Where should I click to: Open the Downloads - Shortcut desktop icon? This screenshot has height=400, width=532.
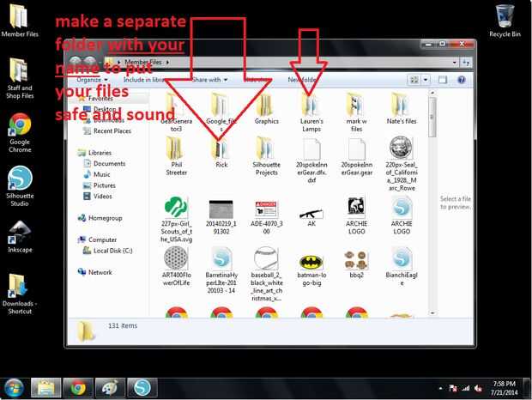20,294
